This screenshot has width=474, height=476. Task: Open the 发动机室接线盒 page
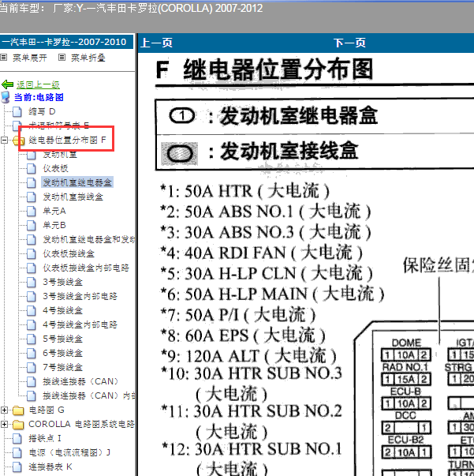[73, 197]
